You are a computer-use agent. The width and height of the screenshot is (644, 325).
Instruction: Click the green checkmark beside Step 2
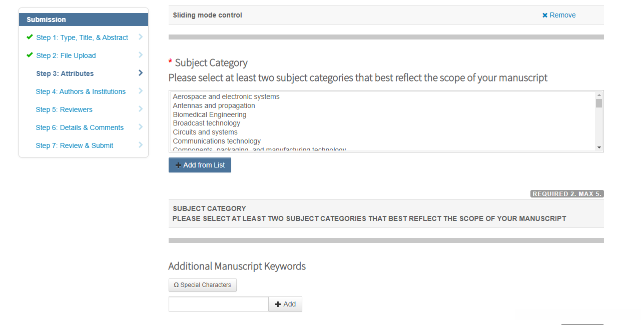30,55
